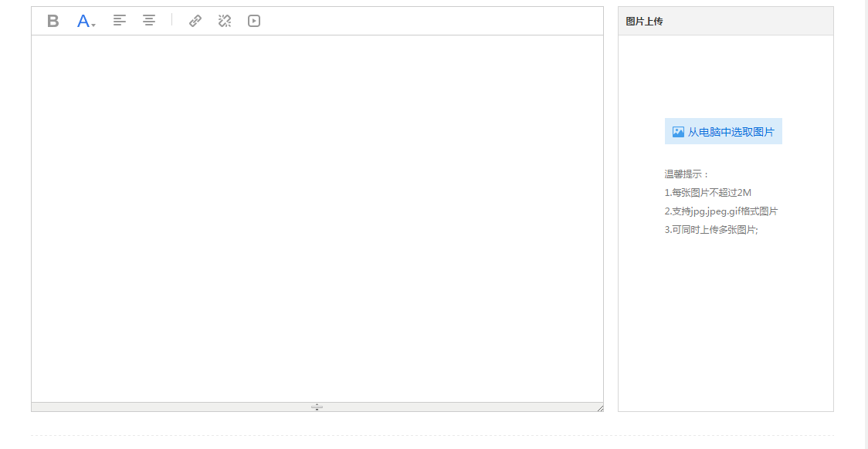Viewport: 868px width, 449px height.
Task: Click the editor's bottom-right corner resize grip
Action: [599, 407]
